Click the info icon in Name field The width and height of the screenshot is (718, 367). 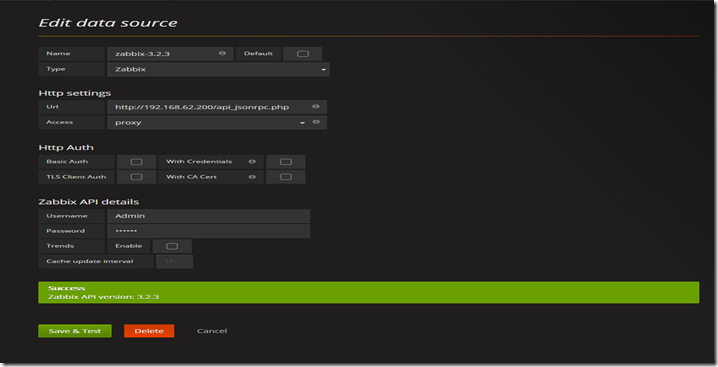pyautogui.click(x=222, y=53)
